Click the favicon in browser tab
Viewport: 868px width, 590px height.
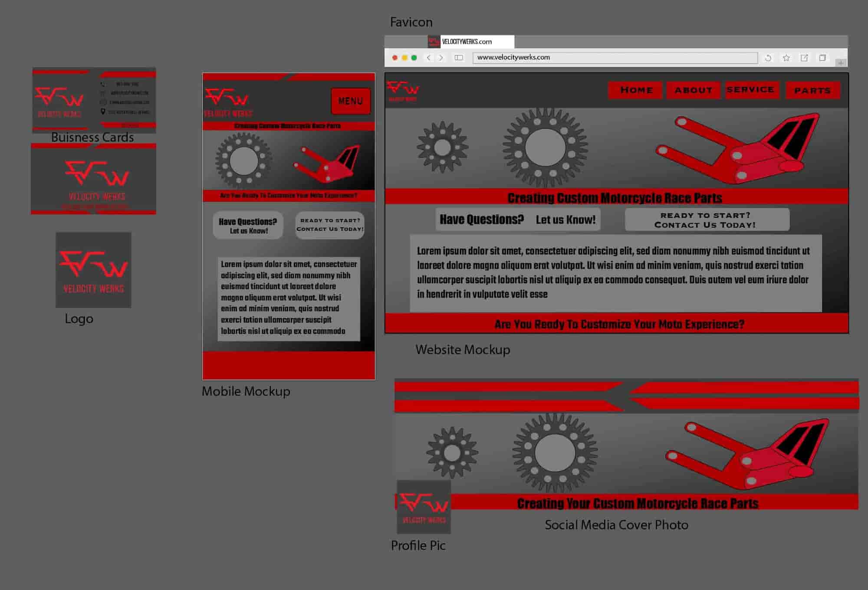pos(434,42)
